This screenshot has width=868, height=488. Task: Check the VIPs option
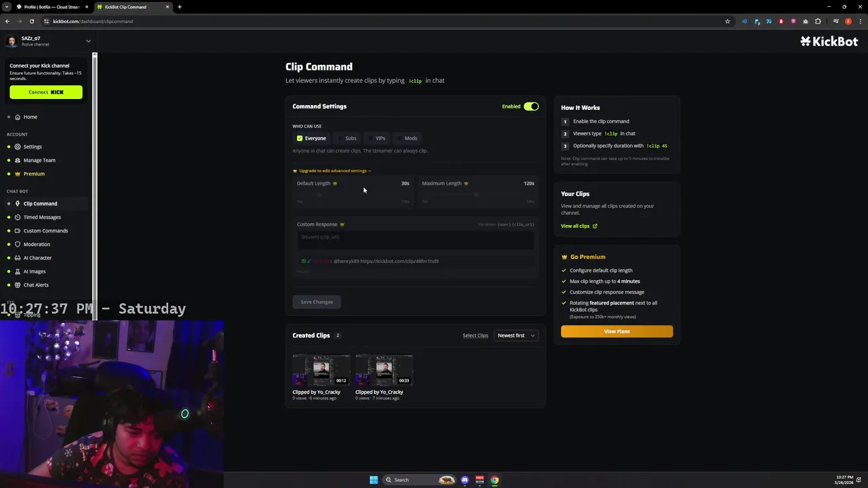(370, 138)
